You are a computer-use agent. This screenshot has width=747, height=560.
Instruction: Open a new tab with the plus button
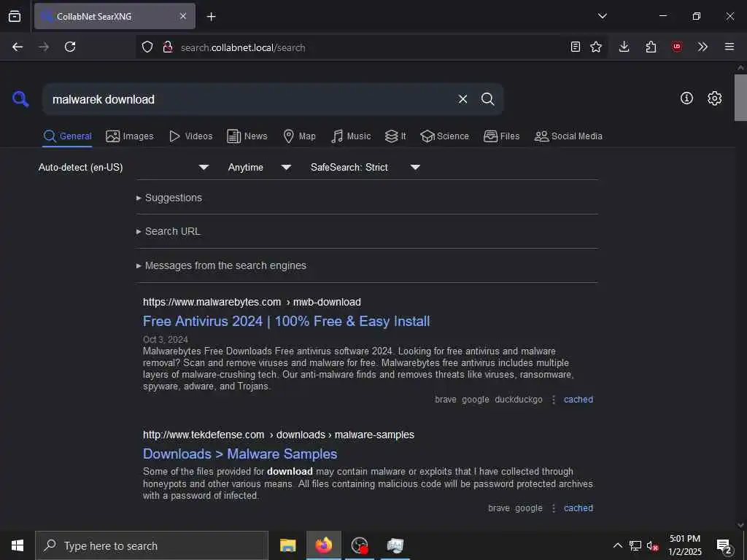211,17
